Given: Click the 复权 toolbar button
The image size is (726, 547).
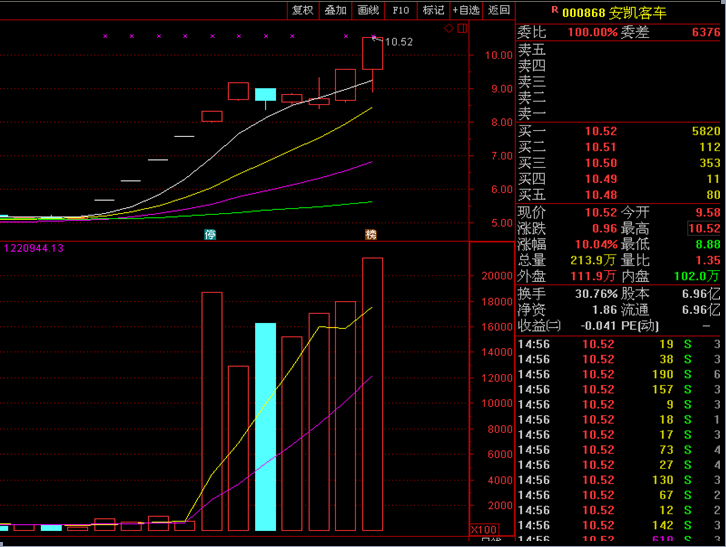Looking at the screenshot, I should click(x=303, y=10).
